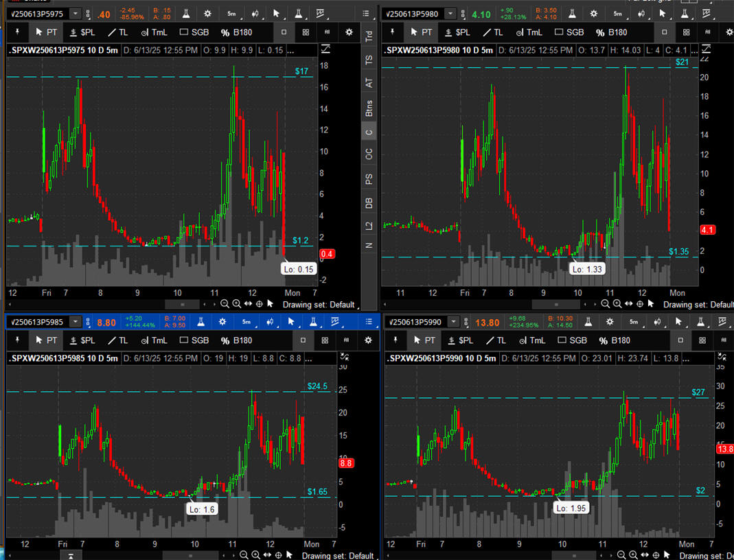The width and height of the screenshot is (734, 560).
Task: Open 5m timeframe dropdown in P5990 header
Action: coord(634,322)
